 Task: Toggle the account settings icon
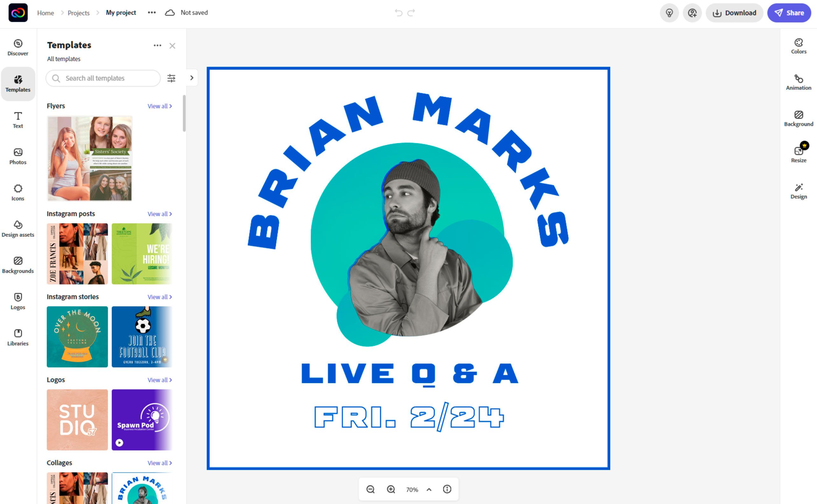click(x=692, y=13)
